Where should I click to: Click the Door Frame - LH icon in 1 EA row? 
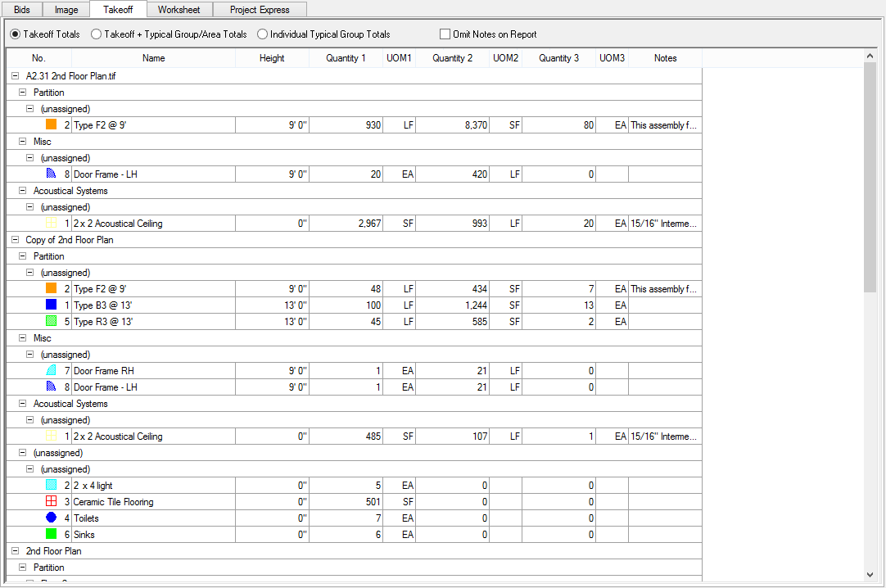[x=52, y=387]
